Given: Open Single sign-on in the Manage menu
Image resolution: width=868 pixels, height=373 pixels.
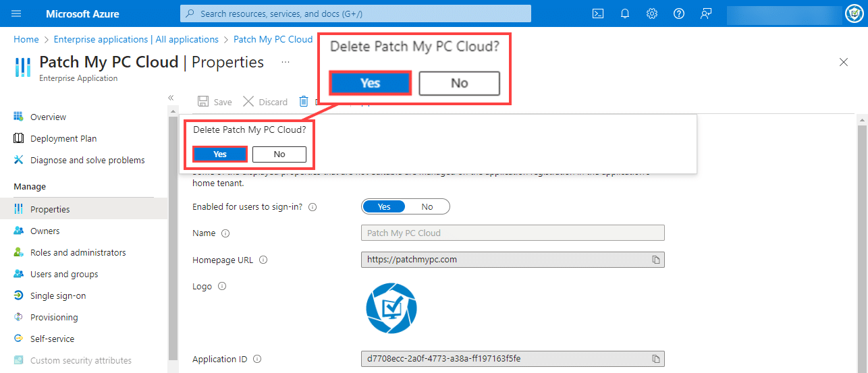Looking at the screenshot, I should coord(57,295).
